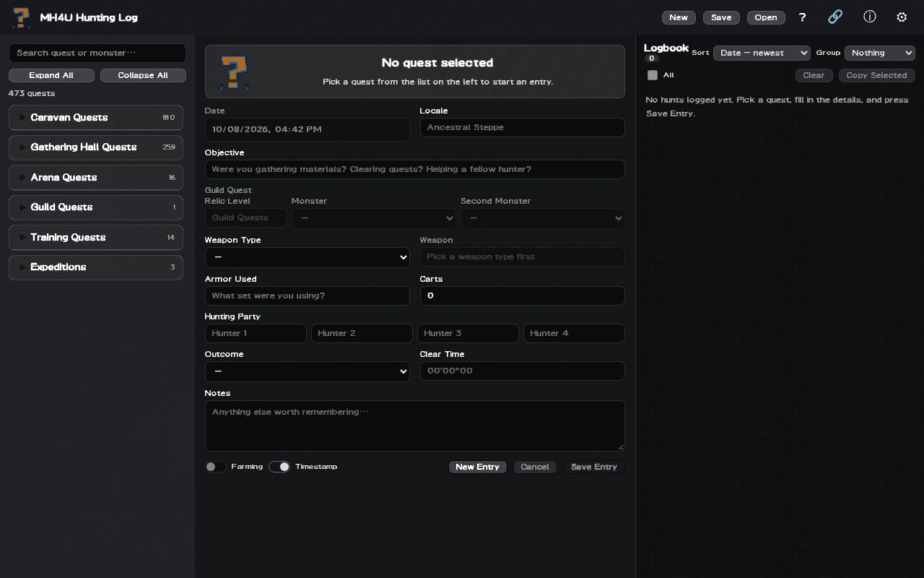The image size is (924, 578).
Task: Click the Objective input field
Action: coord(415,169)
